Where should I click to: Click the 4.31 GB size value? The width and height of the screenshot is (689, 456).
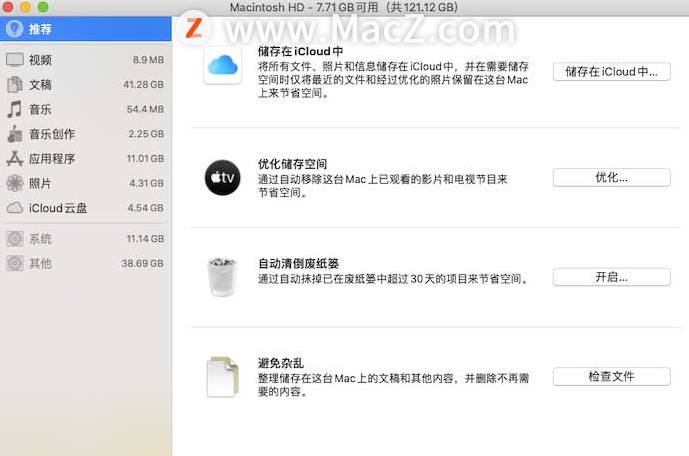[x=147, y=183]
